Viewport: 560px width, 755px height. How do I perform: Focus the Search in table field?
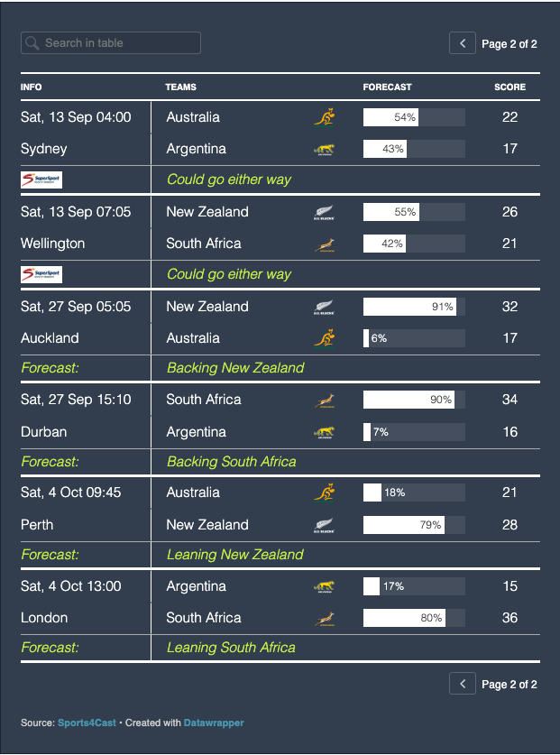pyautogui.click(x=111, y=43)
